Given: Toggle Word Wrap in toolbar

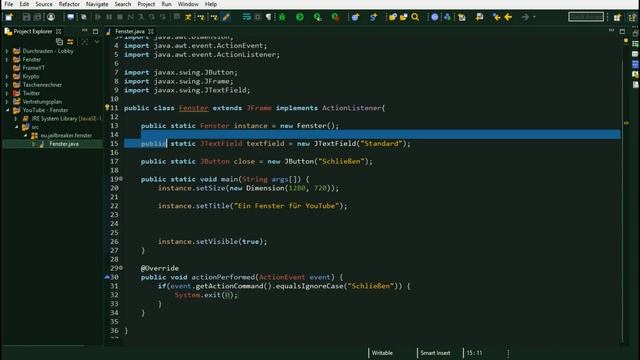Looking at the screenshot, I should pyautogui.click(x=247, y=17).
